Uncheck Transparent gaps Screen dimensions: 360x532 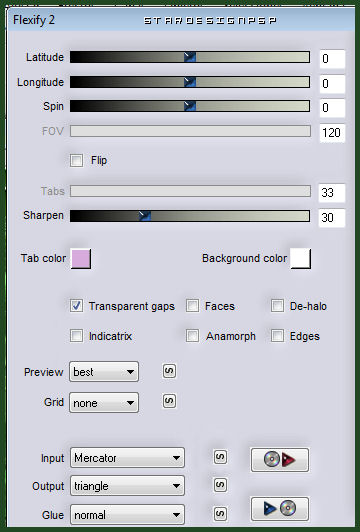pos(76,306)
